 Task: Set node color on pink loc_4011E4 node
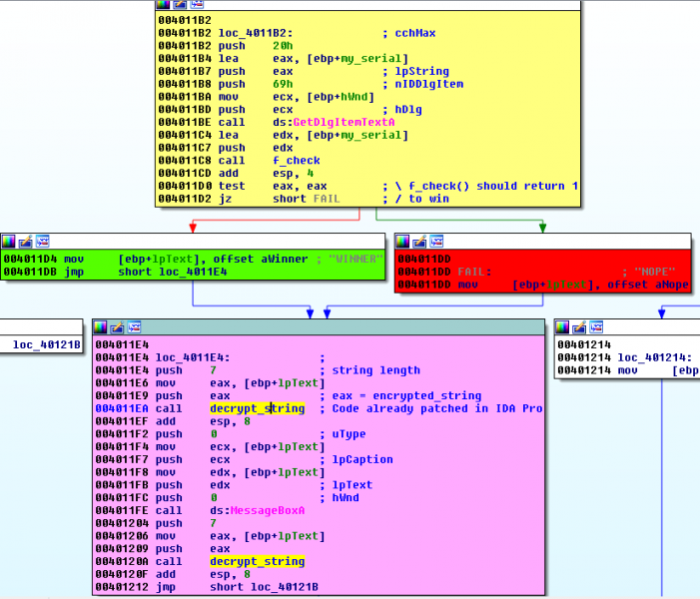tap(101, 327)
